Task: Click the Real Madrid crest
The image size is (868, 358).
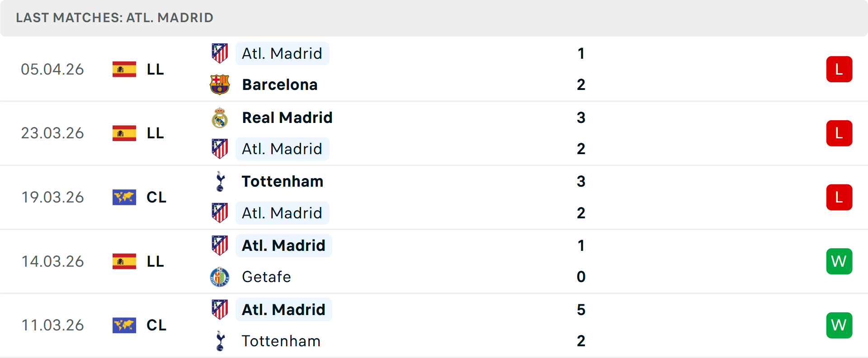Action: [x=220, y=117]
